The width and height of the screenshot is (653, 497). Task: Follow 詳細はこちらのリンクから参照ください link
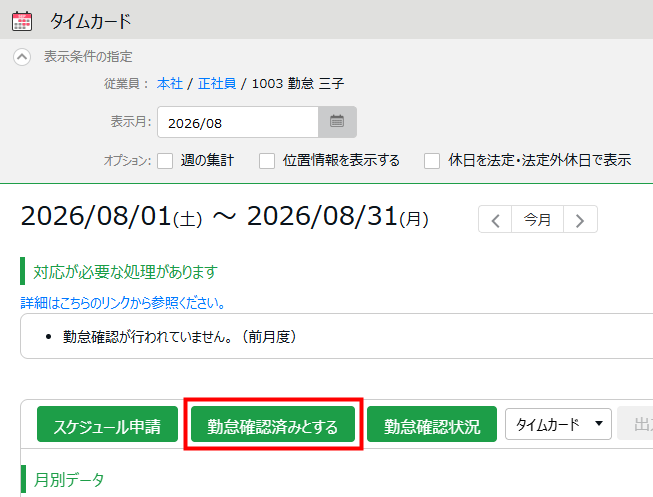pos(123,302)
